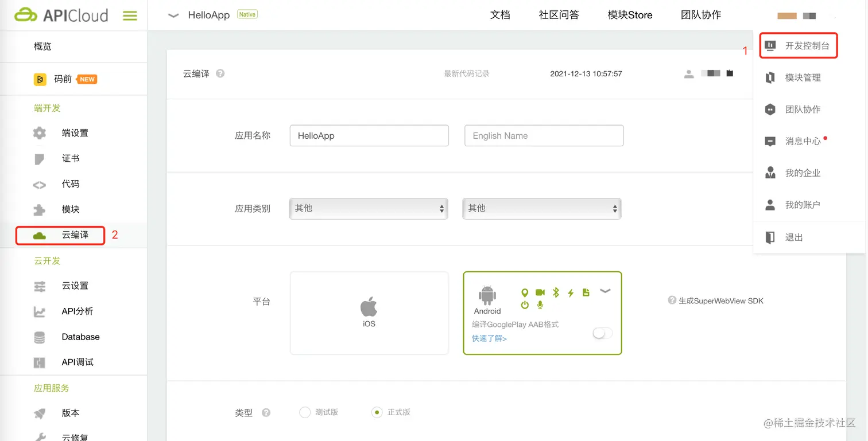Click the English Name input field
Image resolution: width=868 pixels, height=441 pixels.
(x=544, y=135)
